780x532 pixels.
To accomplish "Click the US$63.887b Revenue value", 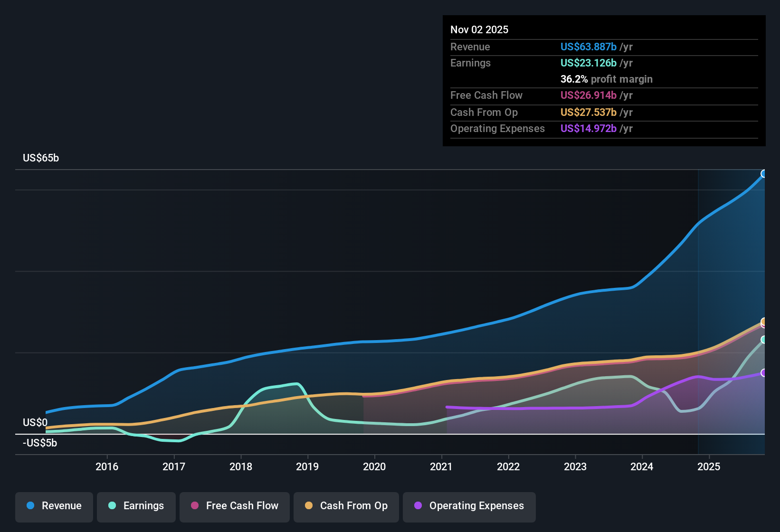I will click(x=588, y=47).
